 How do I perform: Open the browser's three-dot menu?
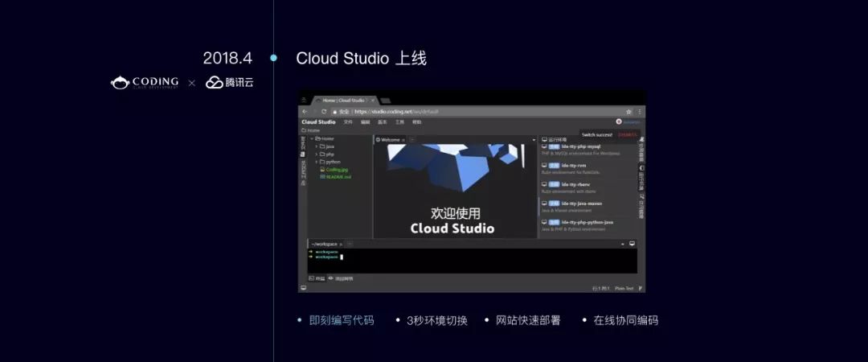click(640, 112)
